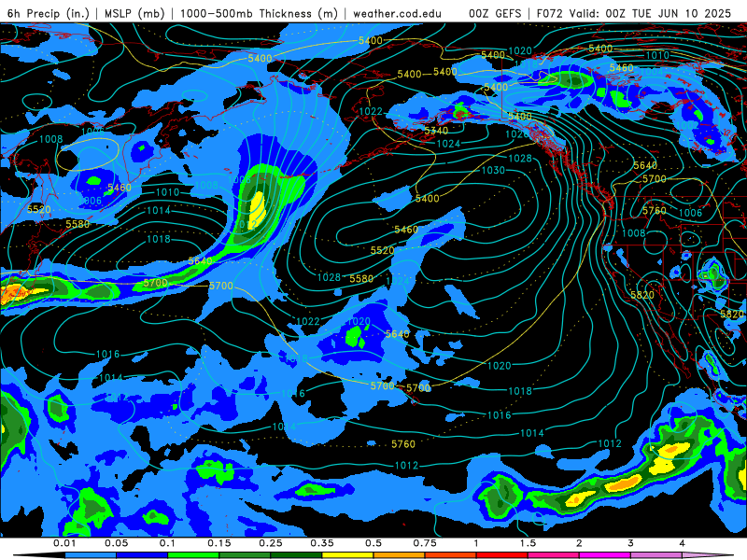Click the dark blue 0.05–0.1 legend swatch
This screenshot has width=747, height=560.
point(142,555)
